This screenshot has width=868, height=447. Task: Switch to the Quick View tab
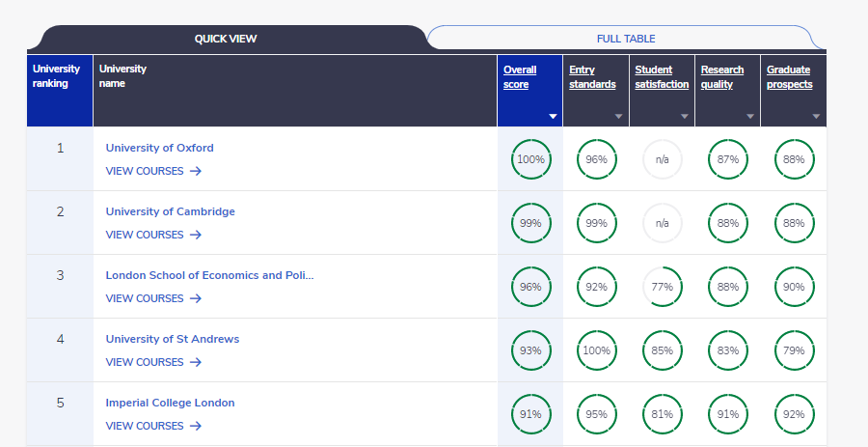[x=226, y=39]
